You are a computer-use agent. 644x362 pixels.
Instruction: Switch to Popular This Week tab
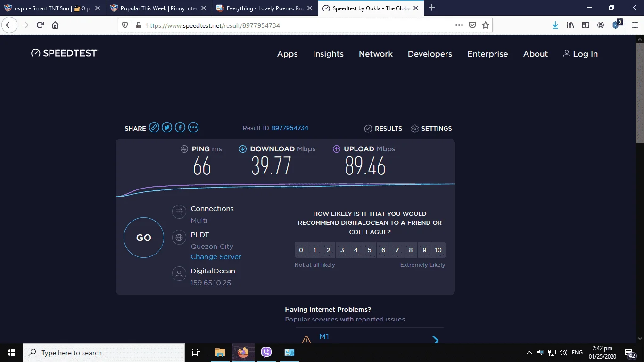click(159, 8)
